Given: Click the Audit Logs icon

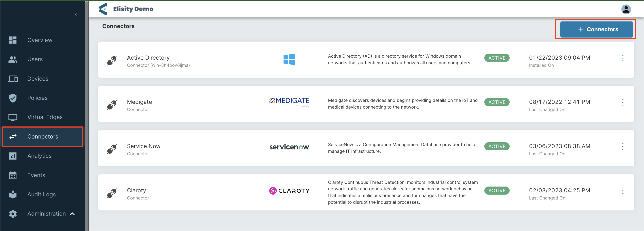Looking at the screenshot, I should [x=13, y=194].
